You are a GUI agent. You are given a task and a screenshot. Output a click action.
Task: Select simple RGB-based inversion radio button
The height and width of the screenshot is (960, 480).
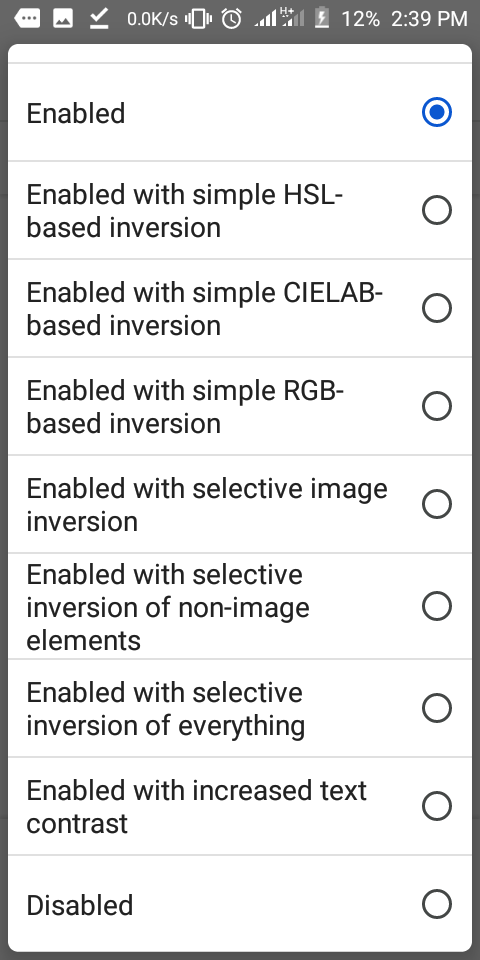(437, 406)
